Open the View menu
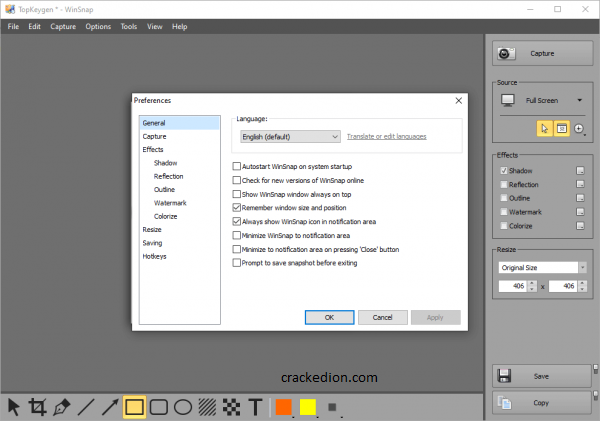This screenshot has height=421, width=600. coord(155,26)
